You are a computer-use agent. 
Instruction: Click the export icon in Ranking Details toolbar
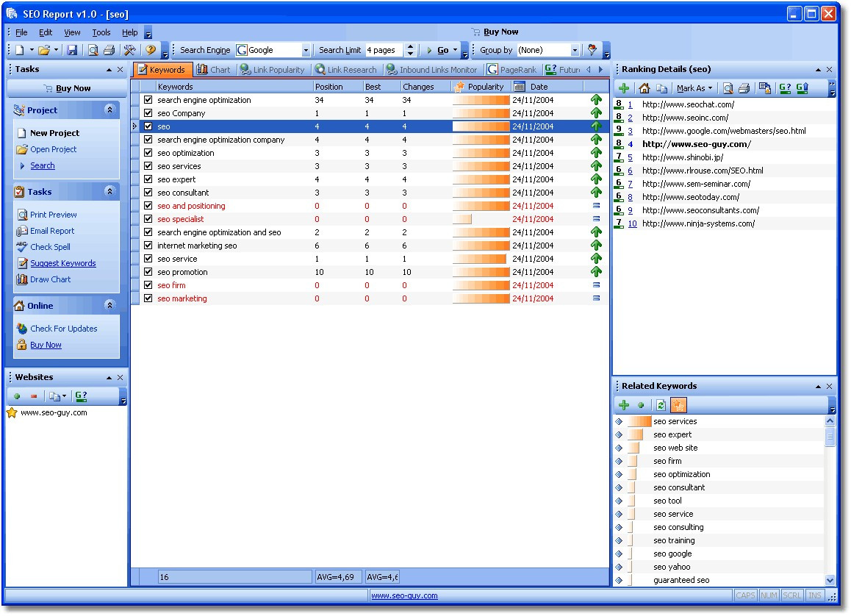765,88
